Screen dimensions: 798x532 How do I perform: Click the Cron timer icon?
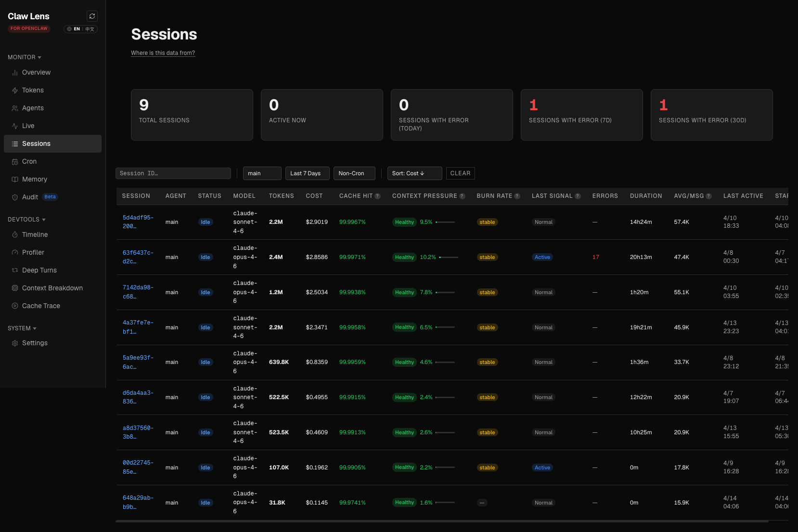coord(15,162)
